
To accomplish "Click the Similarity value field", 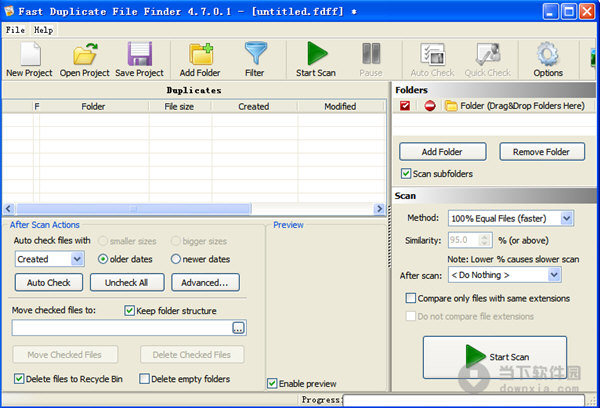I will pyautogui.click(x=464, y=240).
